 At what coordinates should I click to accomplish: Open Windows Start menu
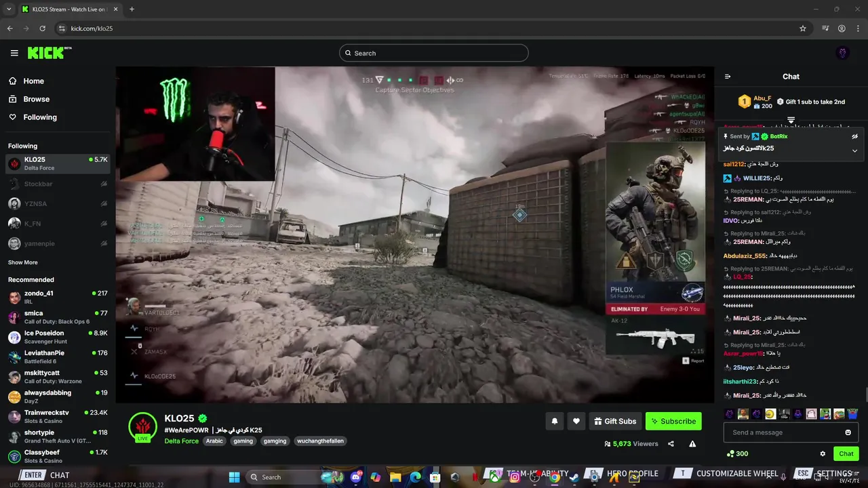[234, 477]
